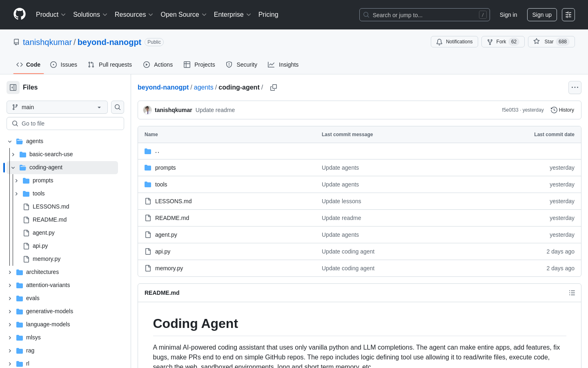
Task: Expand the prompts folder in the tree
Action: [x=16, y=181]
